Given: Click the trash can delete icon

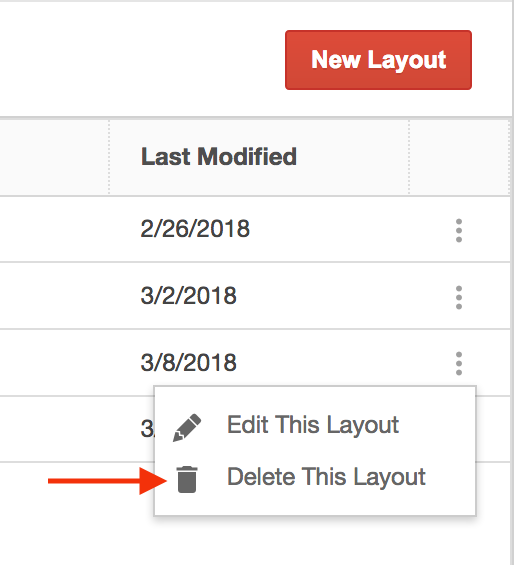Looking at the screenshot, I should coord(187,479).
